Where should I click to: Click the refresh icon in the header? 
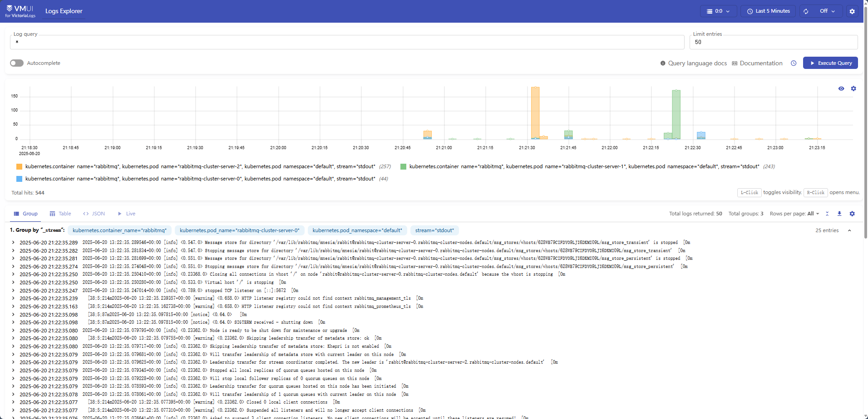(806, 10)
